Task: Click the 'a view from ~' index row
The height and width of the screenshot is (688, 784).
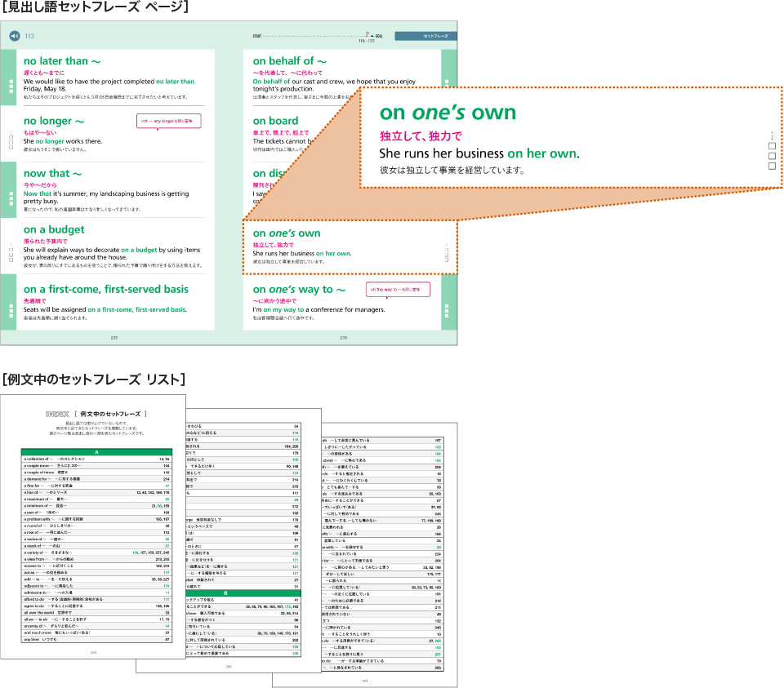Action: (x=96, y=559)
